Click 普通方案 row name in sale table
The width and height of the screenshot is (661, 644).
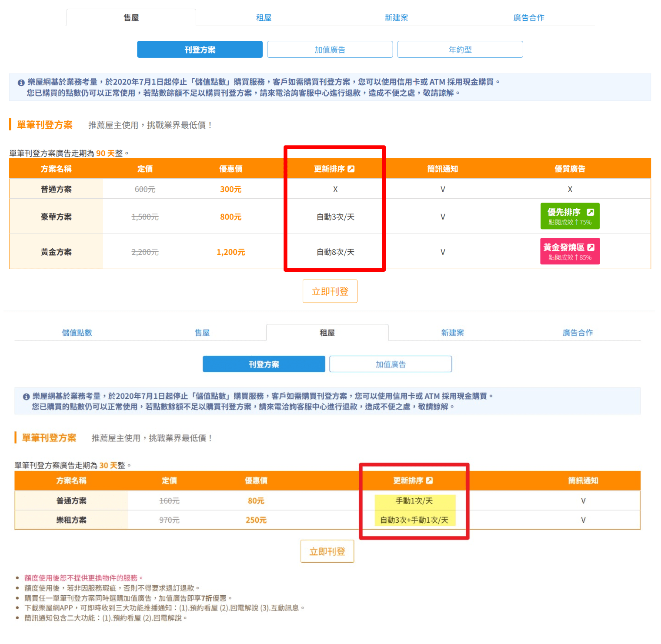(x=56, y=189)
